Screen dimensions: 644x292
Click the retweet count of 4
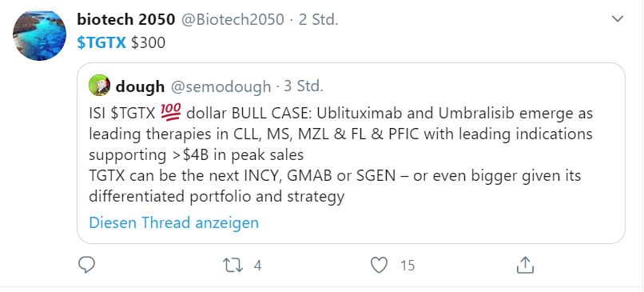coord(257,266)
